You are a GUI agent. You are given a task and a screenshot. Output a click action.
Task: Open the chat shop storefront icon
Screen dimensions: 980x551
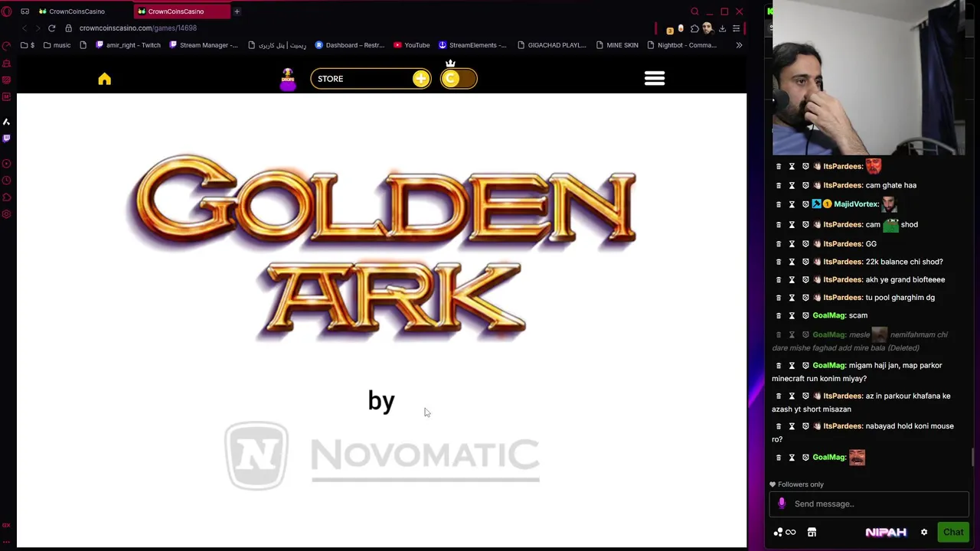click(x=812, y=532)
